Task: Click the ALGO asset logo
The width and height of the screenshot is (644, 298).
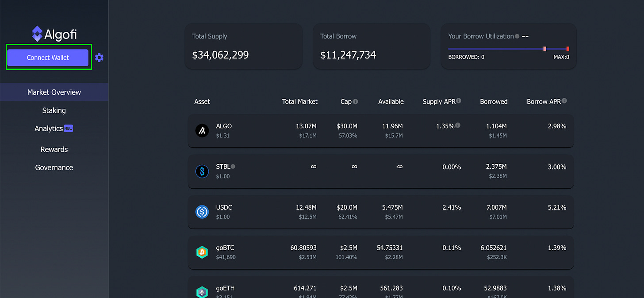Action: (x=202, y=131)
